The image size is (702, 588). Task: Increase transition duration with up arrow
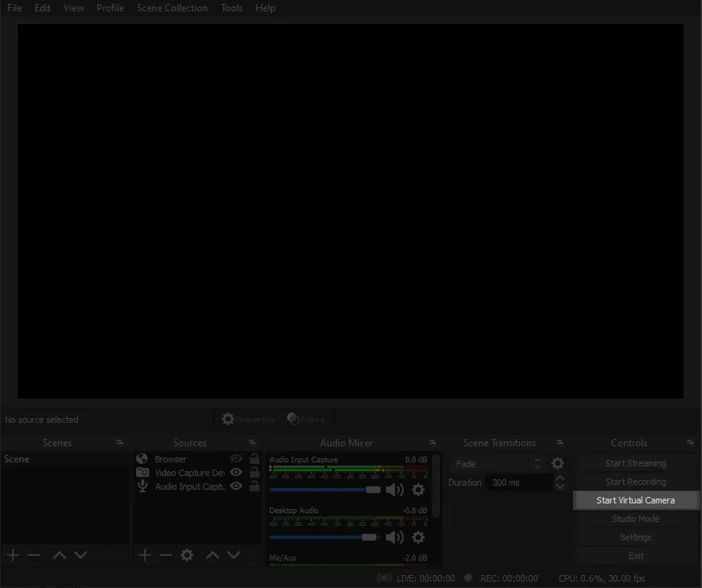[559, 478]
